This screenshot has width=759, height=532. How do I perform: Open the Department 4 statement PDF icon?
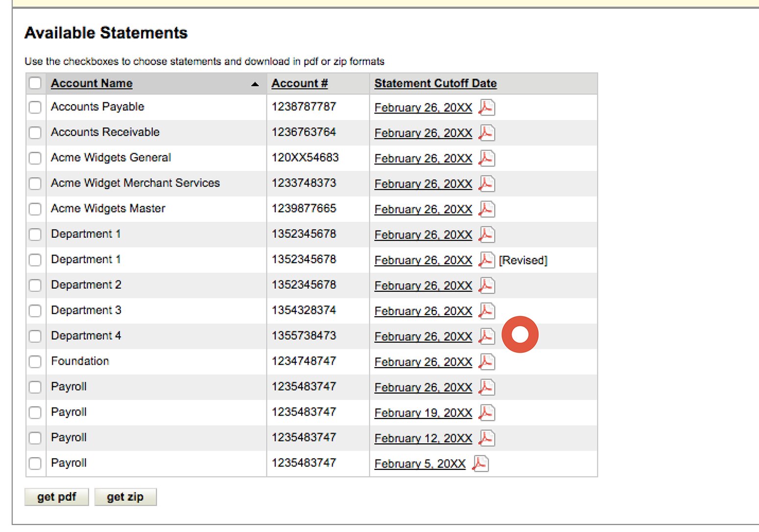click(x=486, y=336)
